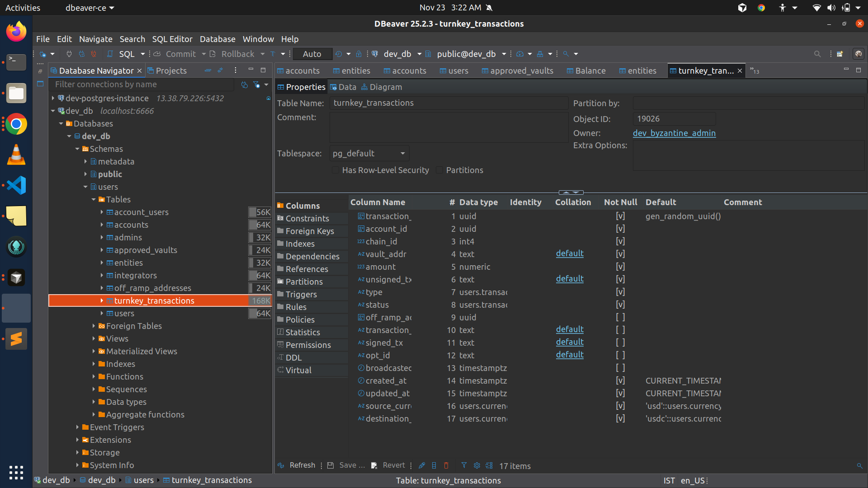Expand the Foreign Tables folder
This screenshot has height=488, width=868.
click(x=94, y=326)
